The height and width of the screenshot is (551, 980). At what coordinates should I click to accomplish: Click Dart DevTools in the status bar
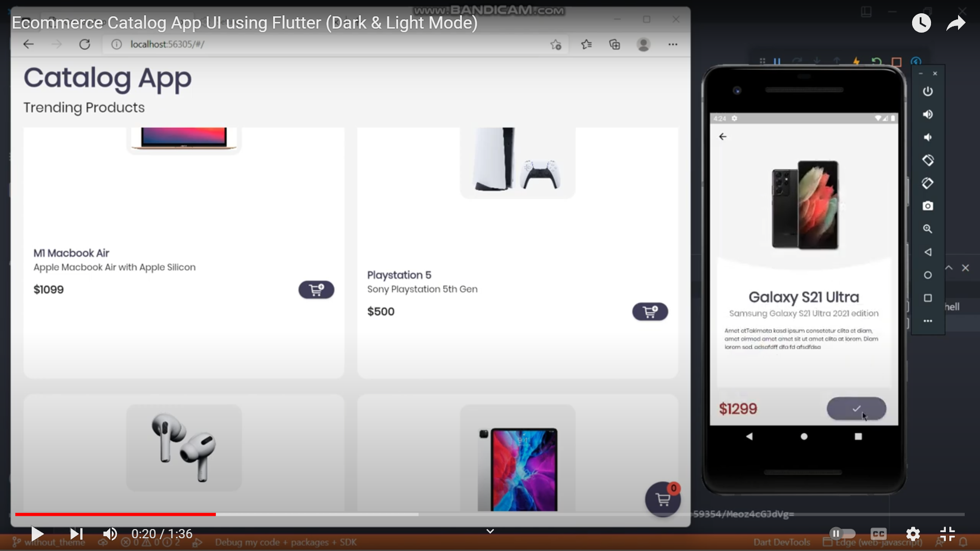(x=781, y=542)
